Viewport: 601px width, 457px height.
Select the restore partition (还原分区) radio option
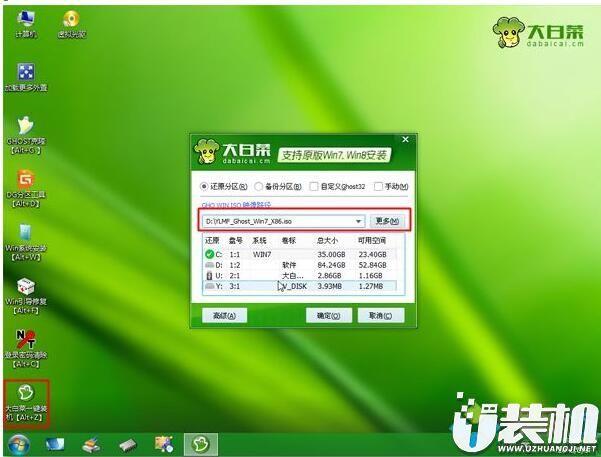coord(224,187)
